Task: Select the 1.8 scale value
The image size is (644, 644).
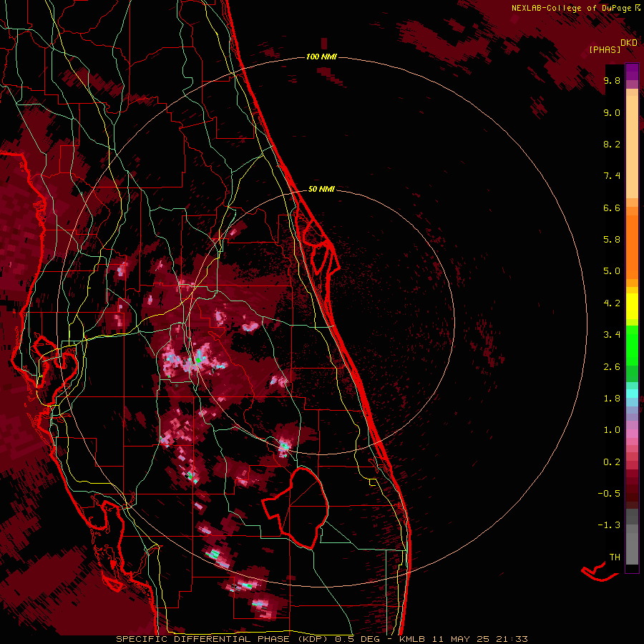Action: [612, 399]
